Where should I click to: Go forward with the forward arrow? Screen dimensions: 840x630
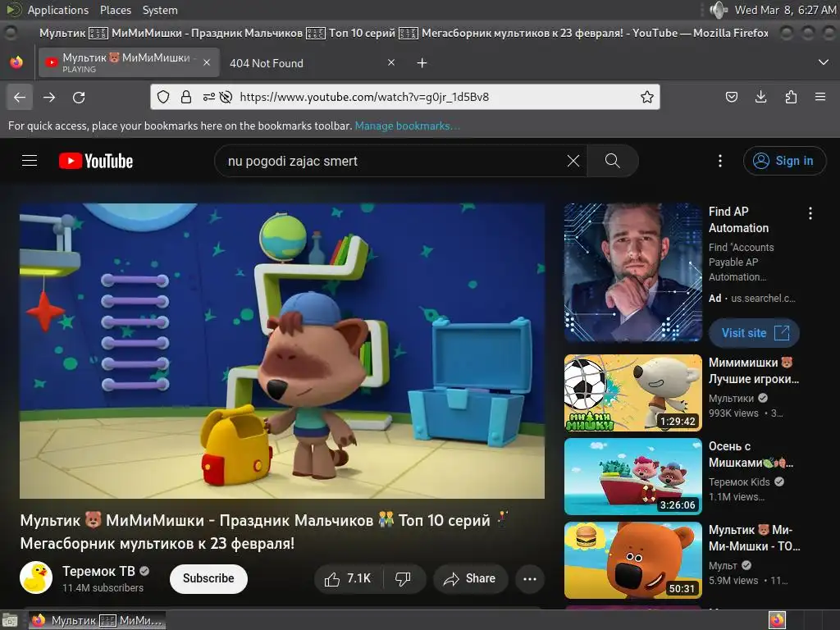pos(49,97)
